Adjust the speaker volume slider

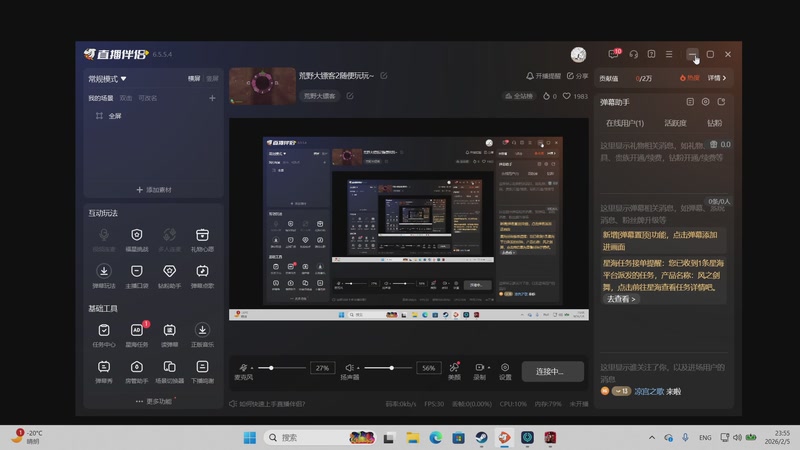pyautogui.click(x=388, y=368)
